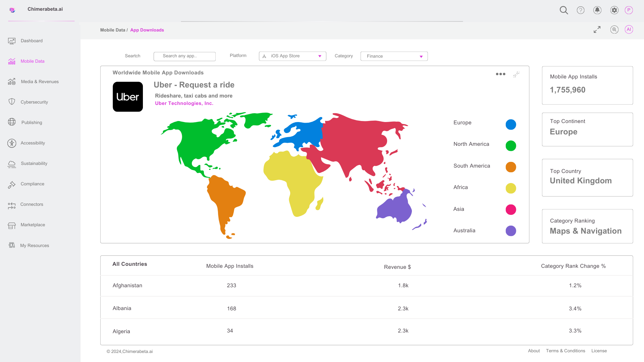The width and height of the screenshot is (644, 362).
Task: Open the settings gear icon
Action: pyautogui.click(x=614, y=10)
